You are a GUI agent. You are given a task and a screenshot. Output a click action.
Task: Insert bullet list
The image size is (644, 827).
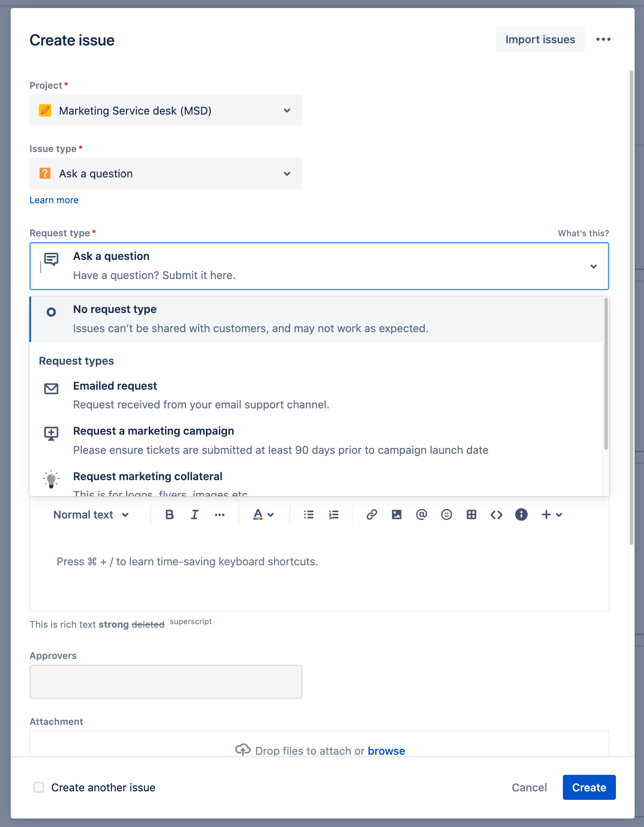308,514
